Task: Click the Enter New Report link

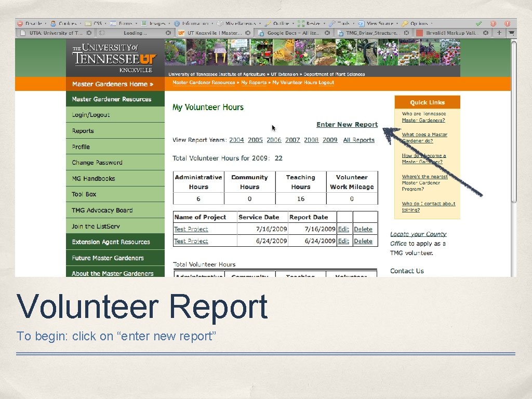Action: (x=347, y=125)
